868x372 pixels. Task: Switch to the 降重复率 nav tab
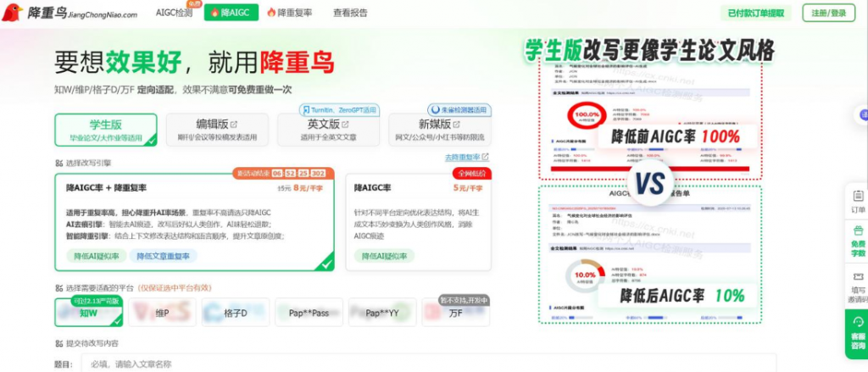(289, 13)
